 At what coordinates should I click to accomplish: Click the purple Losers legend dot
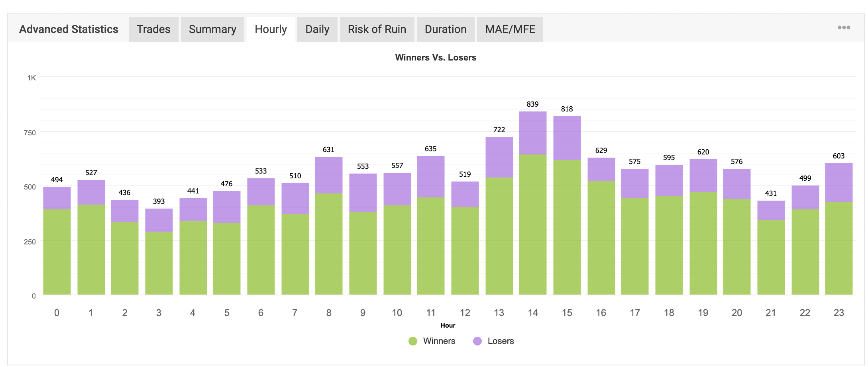coord(477,341)
